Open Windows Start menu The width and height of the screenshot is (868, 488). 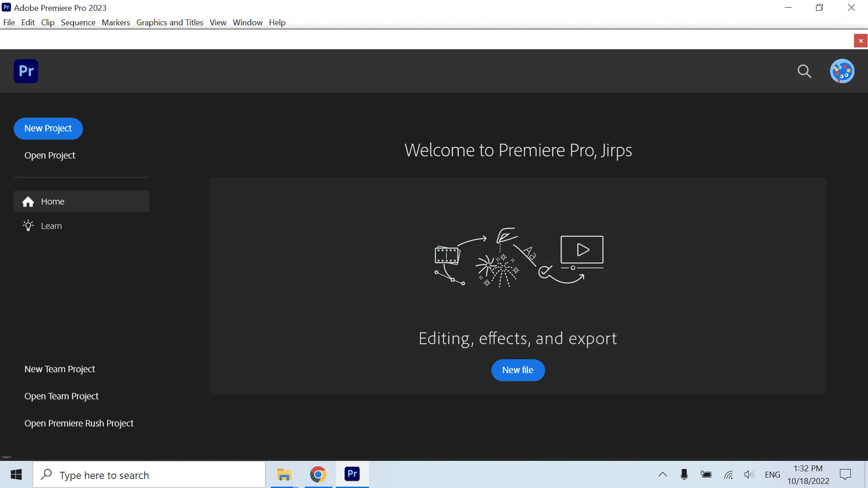[x=16, y=474]
